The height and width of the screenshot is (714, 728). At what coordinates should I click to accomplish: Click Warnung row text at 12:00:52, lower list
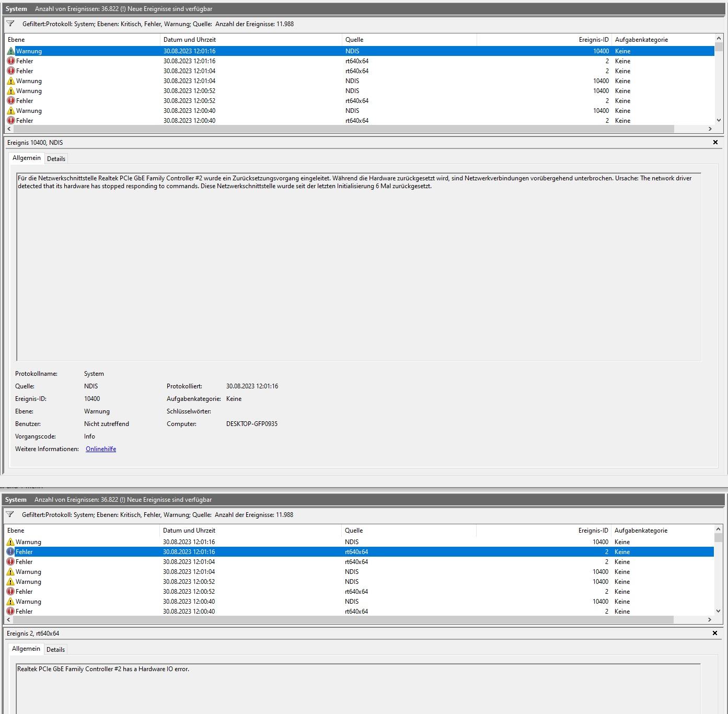(28, 582)
